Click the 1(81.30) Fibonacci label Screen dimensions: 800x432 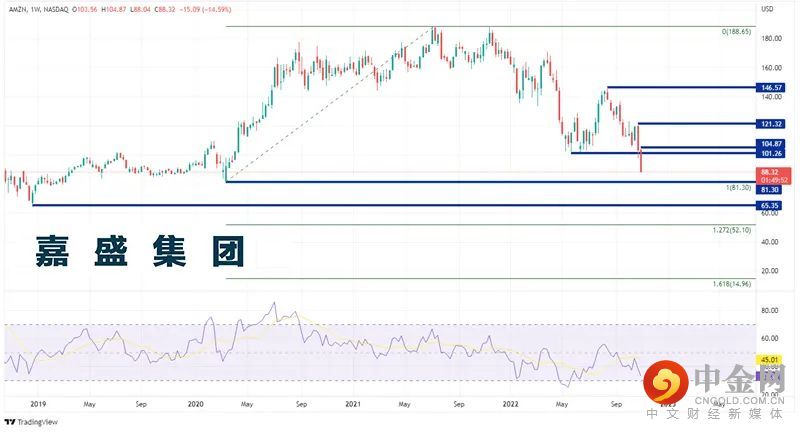tap(738, 188)
